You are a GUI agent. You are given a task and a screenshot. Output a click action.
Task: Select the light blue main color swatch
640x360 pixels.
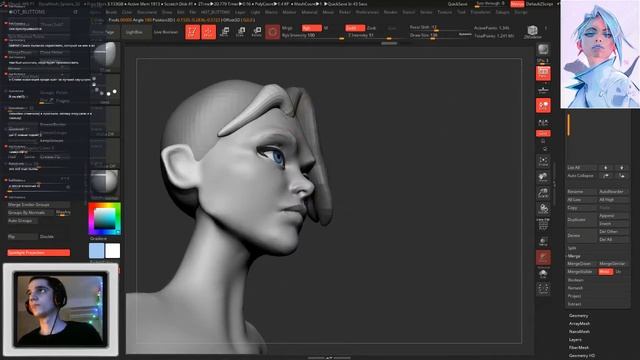point(96,251)
